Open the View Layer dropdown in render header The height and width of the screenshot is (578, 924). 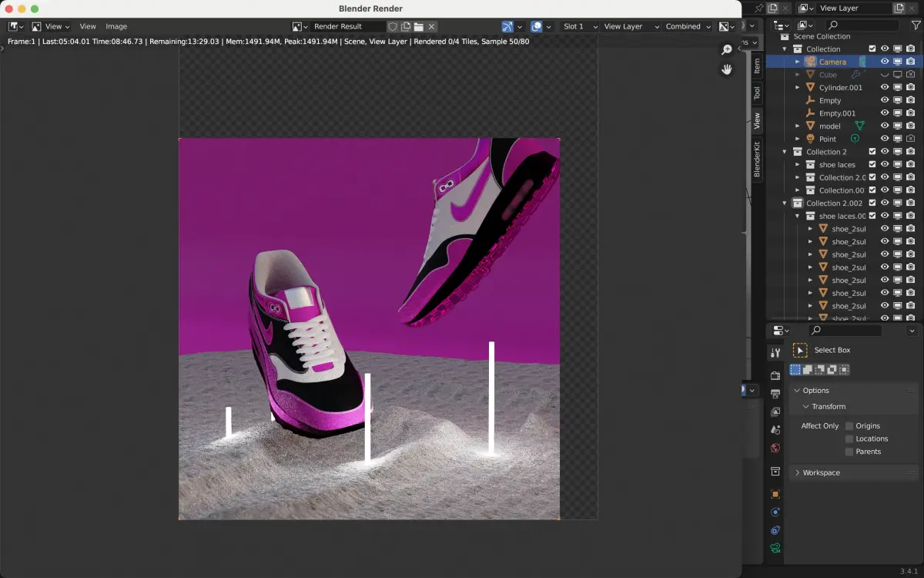pos(631,26)
